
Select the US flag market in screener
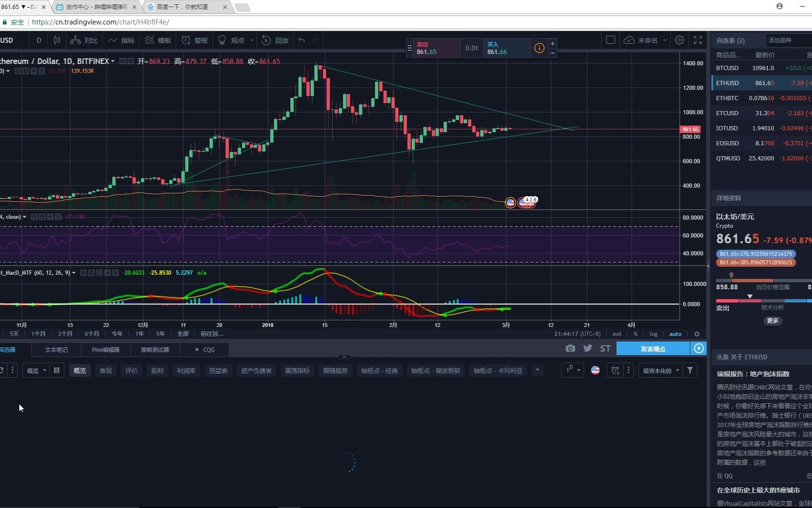click(595, 371)
